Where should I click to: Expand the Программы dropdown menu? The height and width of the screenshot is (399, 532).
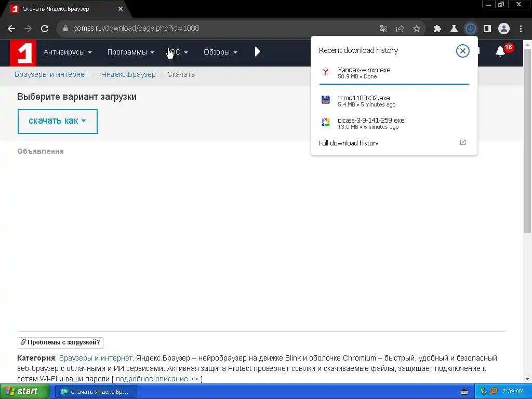[130, 52]
